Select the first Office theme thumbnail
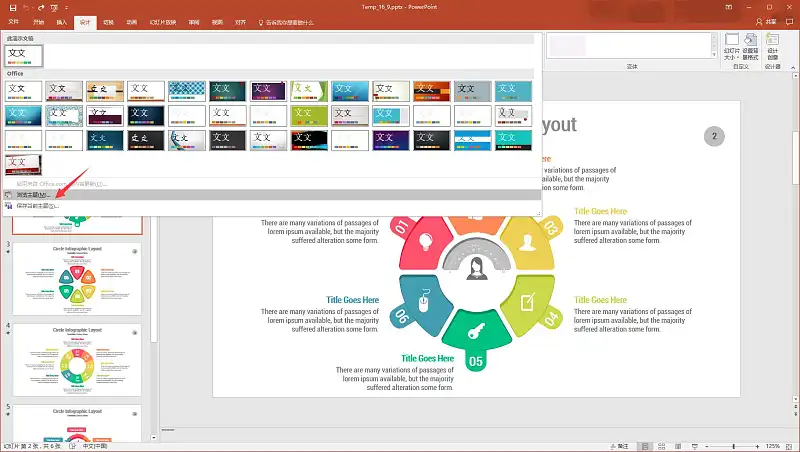The width and height of the screenshot is (800, 452). point(22,92)
